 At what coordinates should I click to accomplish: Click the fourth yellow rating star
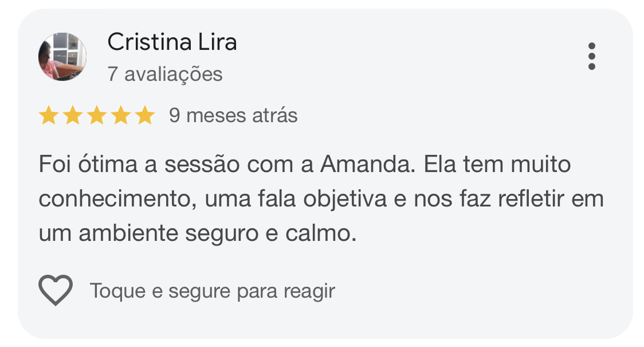121,115
